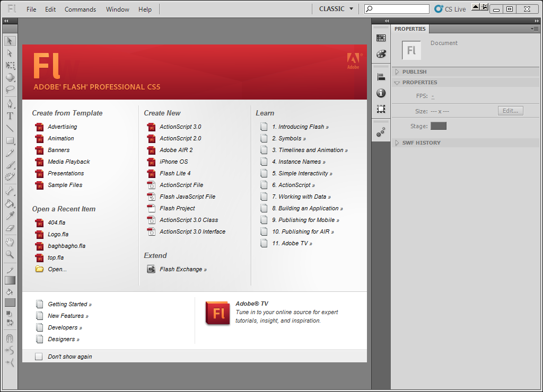This screenshot has height=392, width=543.
Task: Select the Rectangle tool
Action: (10, 140)
